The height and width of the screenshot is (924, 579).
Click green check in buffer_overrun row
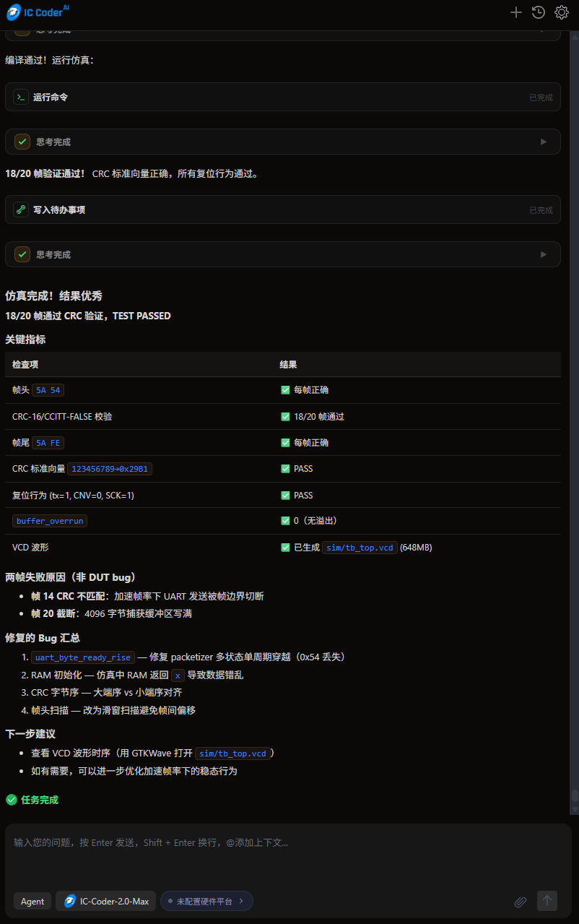pos(285,520)
